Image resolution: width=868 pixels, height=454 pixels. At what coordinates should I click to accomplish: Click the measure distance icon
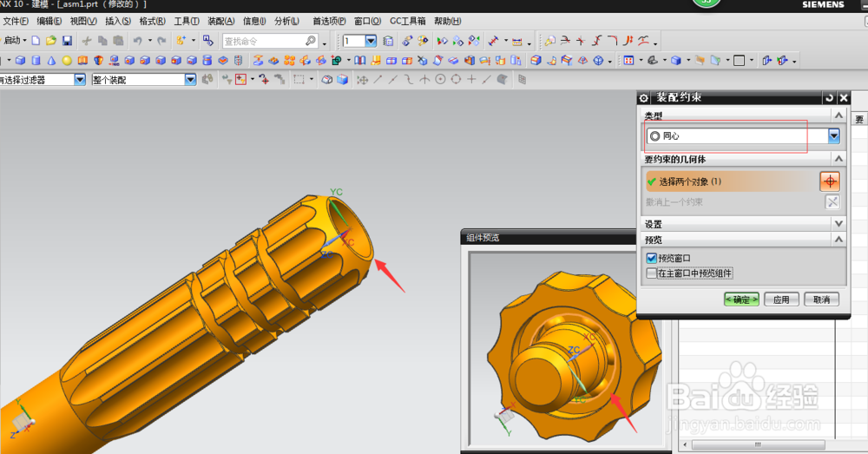493,41
